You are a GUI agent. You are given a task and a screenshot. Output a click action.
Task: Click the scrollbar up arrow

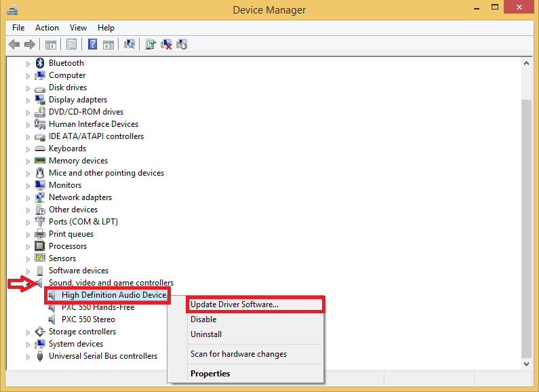pos(526,63)
